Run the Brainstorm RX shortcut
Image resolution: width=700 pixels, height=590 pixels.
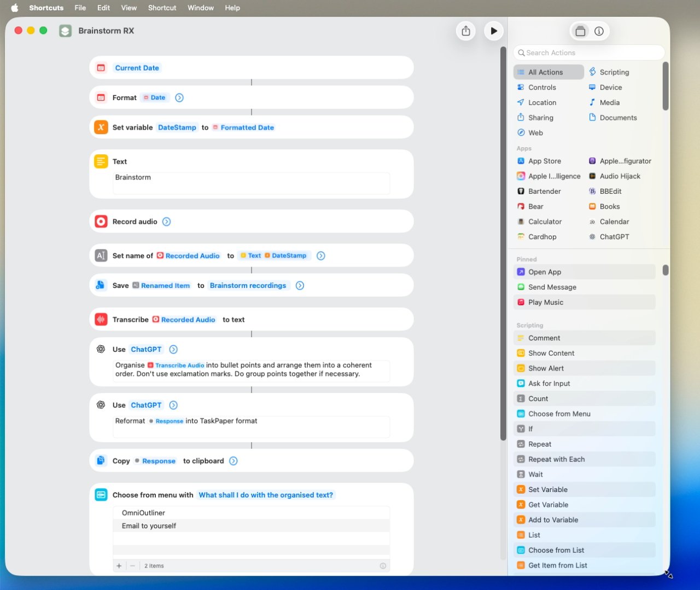pos(493,31)
